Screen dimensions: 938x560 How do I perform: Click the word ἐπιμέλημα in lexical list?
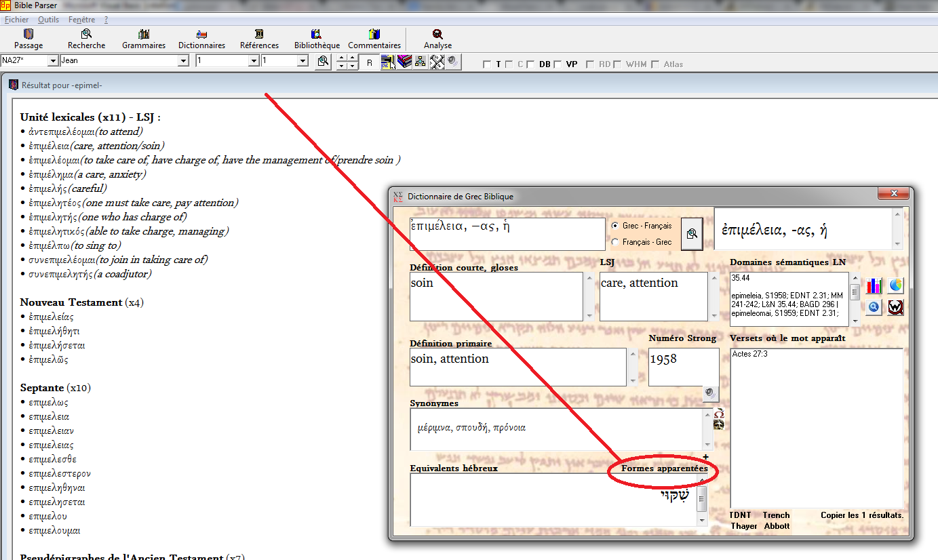coord(51,174)
